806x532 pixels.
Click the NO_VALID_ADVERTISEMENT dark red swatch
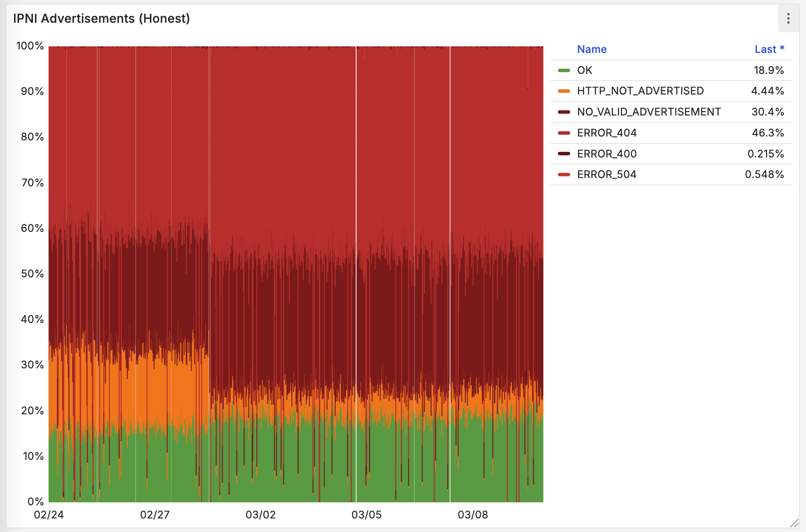point(564,112)
